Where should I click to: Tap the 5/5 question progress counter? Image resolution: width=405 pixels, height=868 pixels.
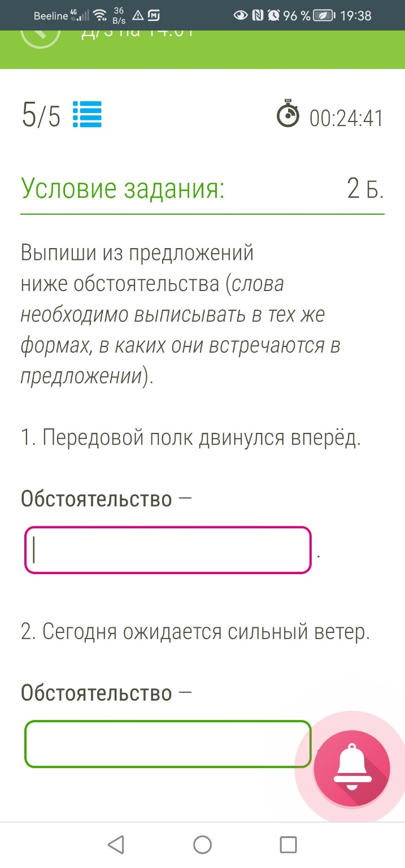41,115
